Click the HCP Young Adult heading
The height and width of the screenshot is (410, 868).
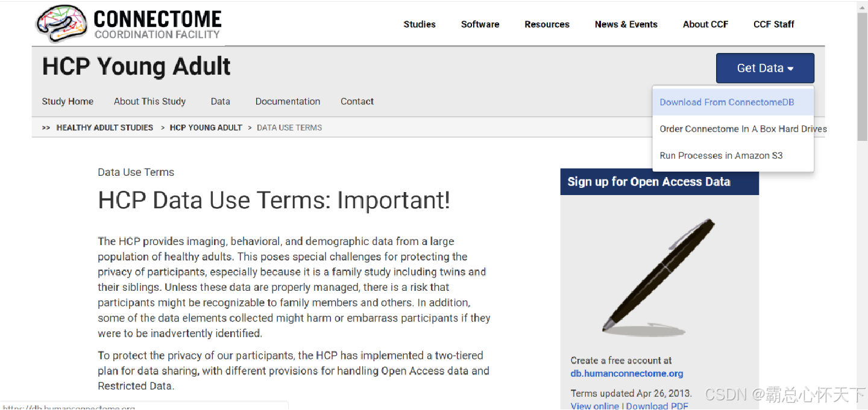click(136, 66)
